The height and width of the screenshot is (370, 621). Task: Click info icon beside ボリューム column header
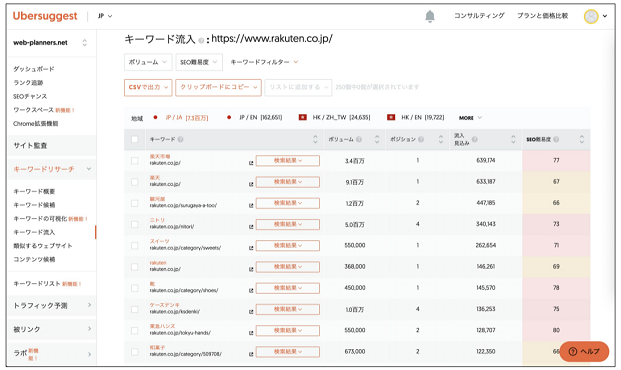point(359,139)
